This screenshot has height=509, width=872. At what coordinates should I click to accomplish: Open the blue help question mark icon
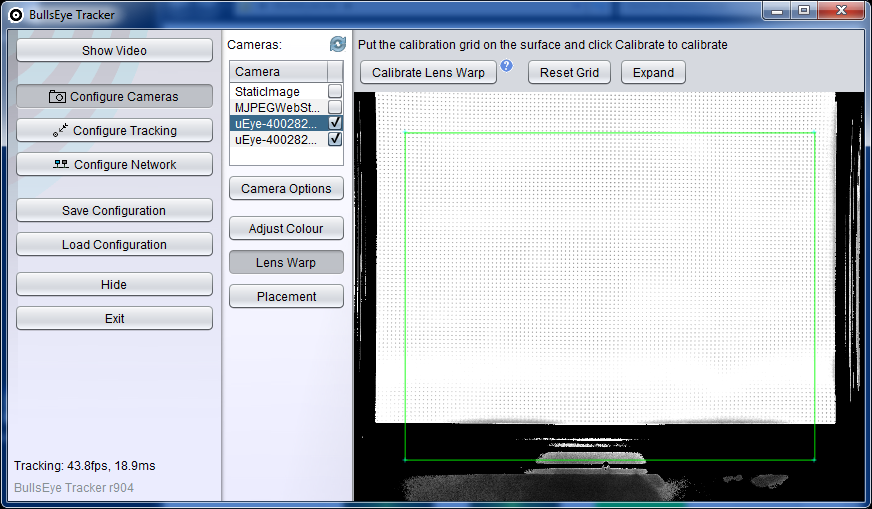click(x=507, y=66)
